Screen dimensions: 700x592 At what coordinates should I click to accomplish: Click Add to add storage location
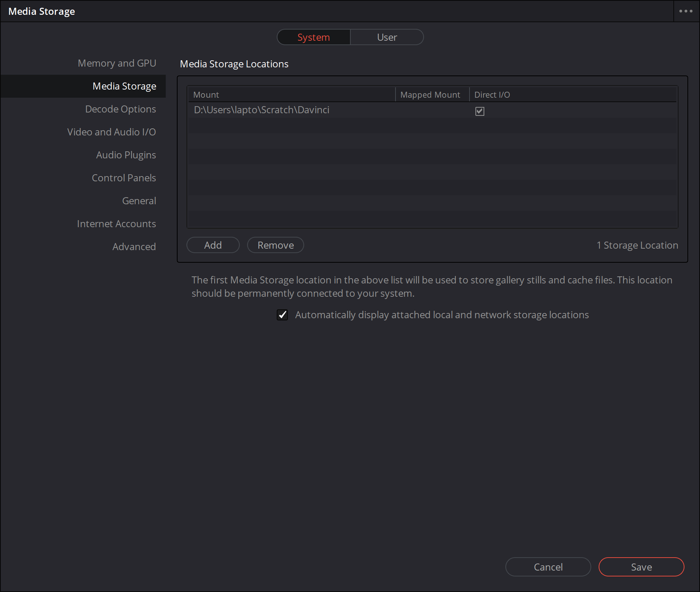(213, 245)
